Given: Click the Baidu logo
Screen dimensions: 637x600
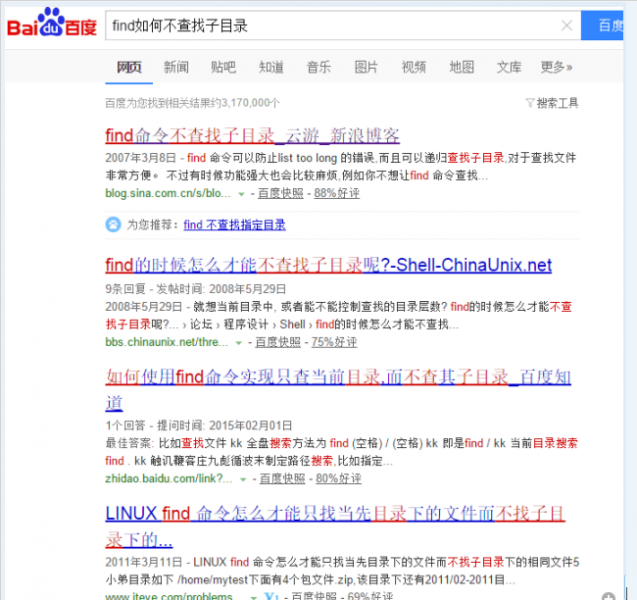Looking at the screenshot, I should [x=52, y=23].
